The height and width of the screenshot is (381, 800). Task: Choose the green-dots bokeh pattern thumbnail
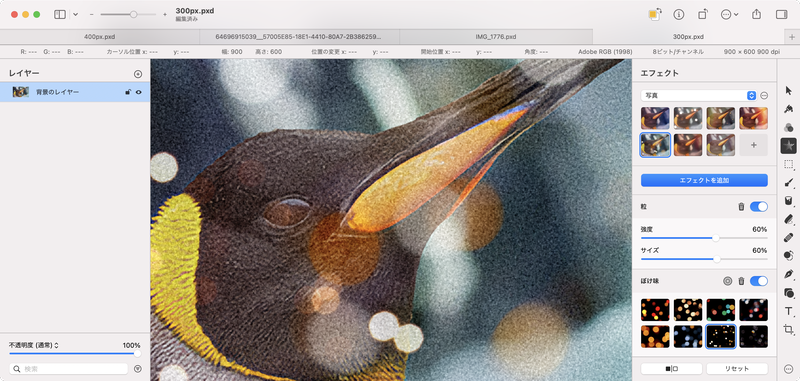point(720,310)
